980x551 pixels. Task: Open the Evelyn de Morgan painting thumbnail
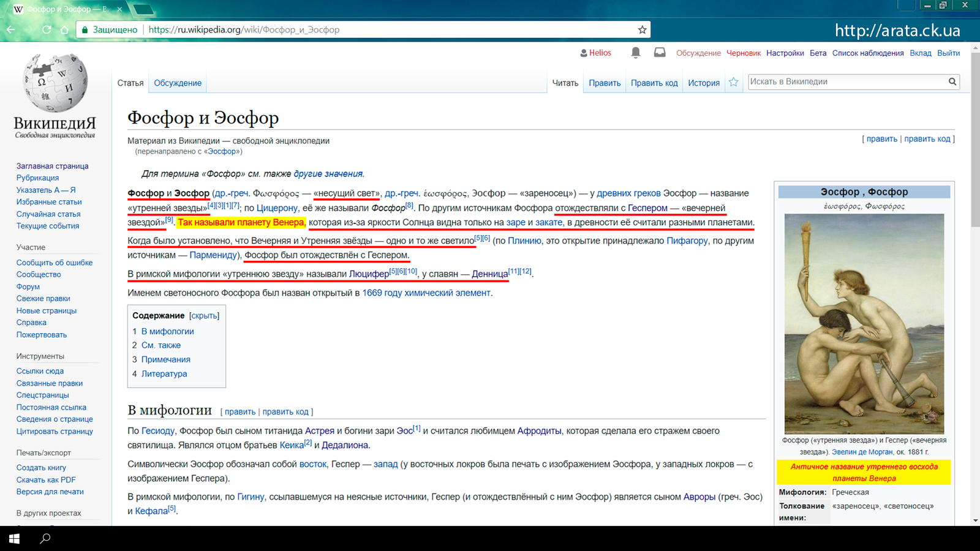point(864,324)
